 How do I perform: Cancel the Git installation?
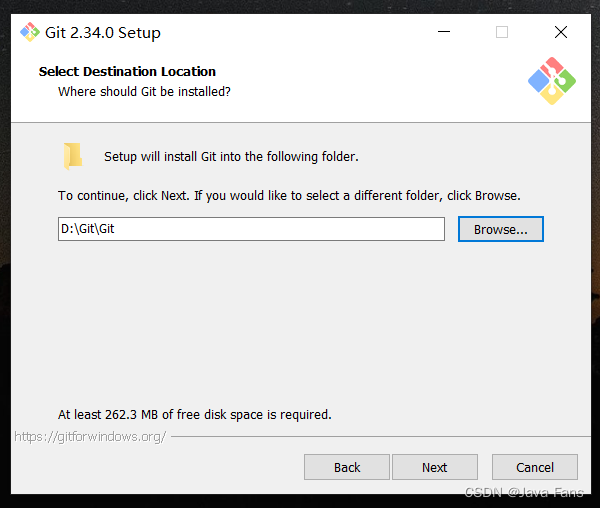(x=535, y=467)
